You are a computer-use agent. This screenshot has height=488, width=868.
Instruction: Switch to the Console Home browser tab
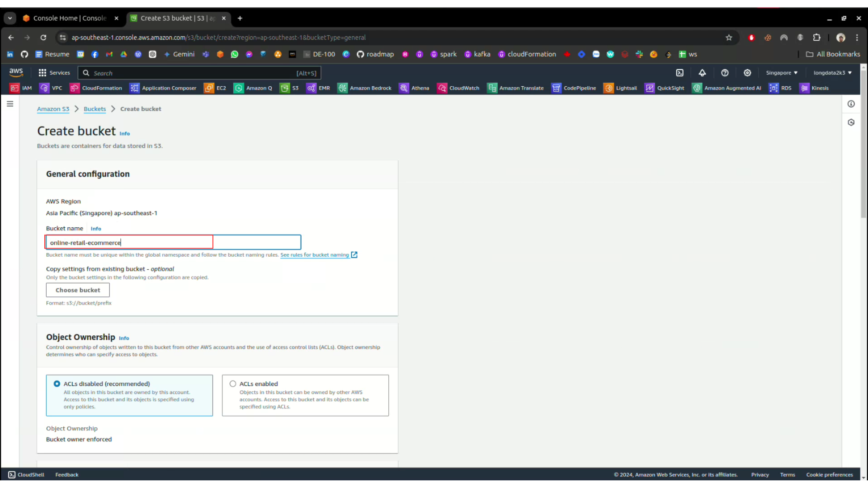coord(69,18)
